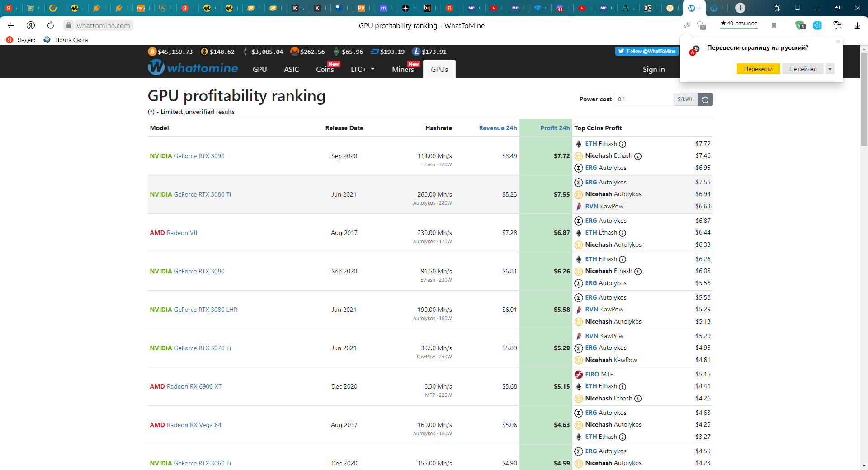This screenshot has width=868, height=470.
Task: Click the Ethereum price ticker $3,085.04
Action: (x=263, y=52)
